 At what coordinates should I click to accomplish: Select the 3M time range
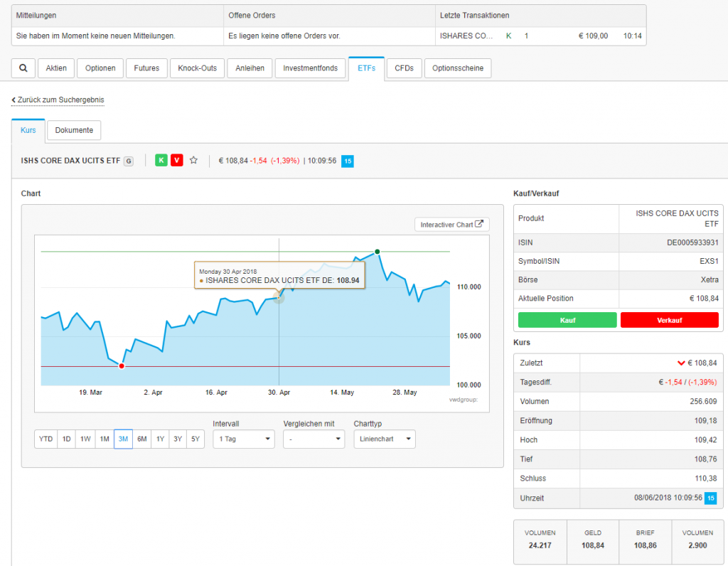click(123, 439)
